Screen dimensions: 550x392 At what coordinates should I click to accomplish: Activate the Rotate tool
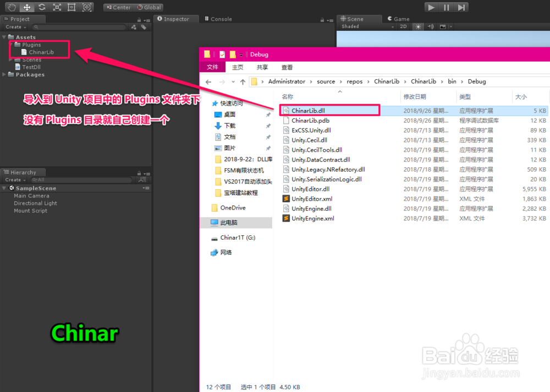click(41, 7)
